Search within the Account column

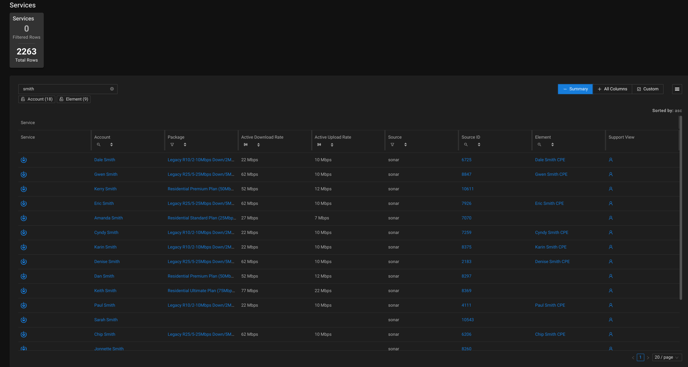99,144
